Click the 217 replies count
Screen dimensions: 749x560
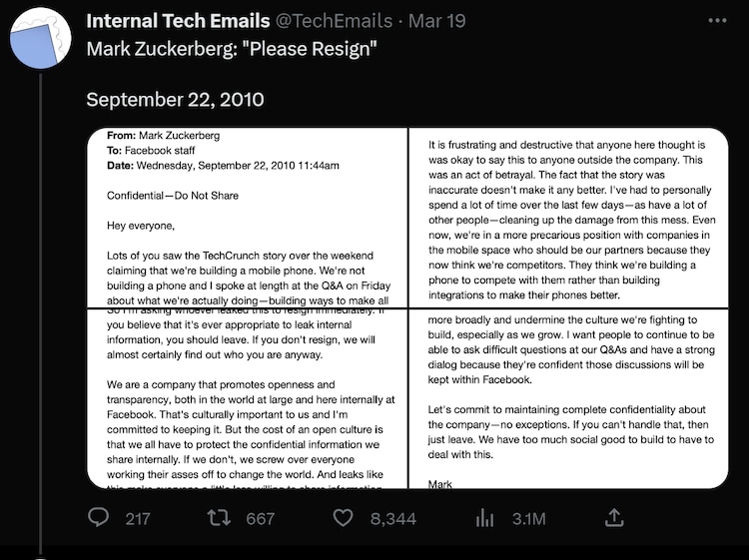point(138,518)
